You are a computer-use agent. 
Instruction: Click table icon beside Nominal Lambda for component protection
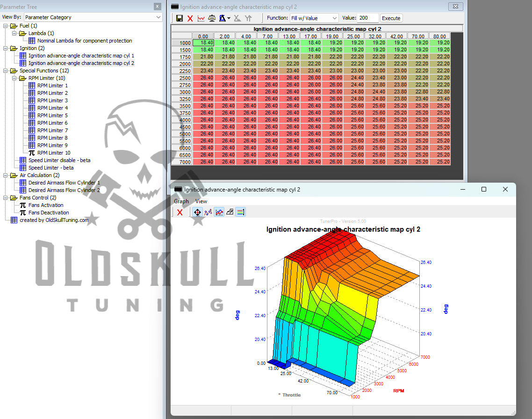coord(31,41)
